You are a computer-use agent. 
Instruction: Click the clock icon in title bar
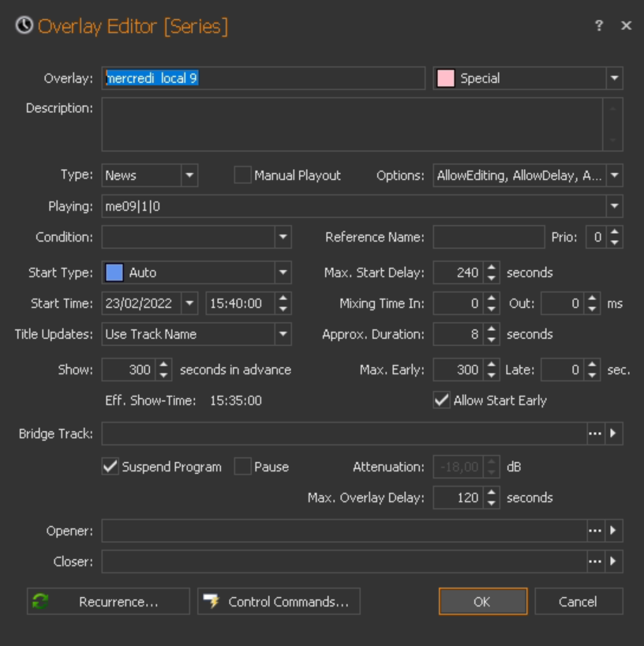[24, 26]
